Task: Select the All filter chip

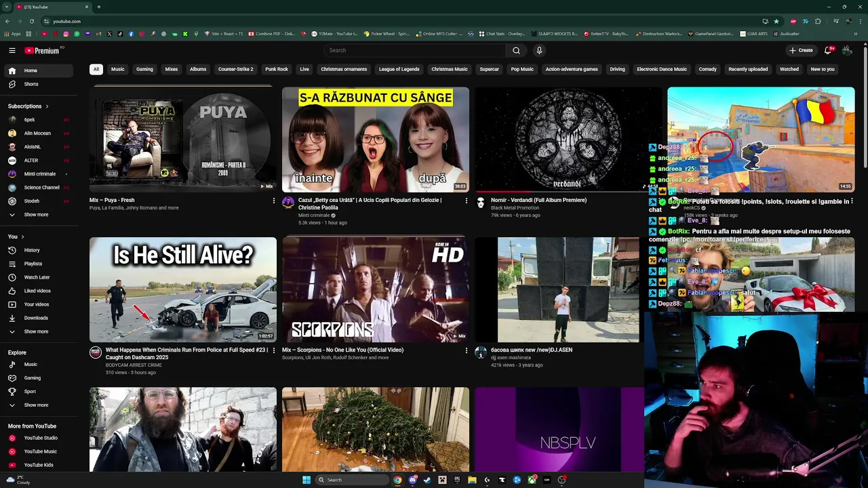Action: (x=96, y=69)
